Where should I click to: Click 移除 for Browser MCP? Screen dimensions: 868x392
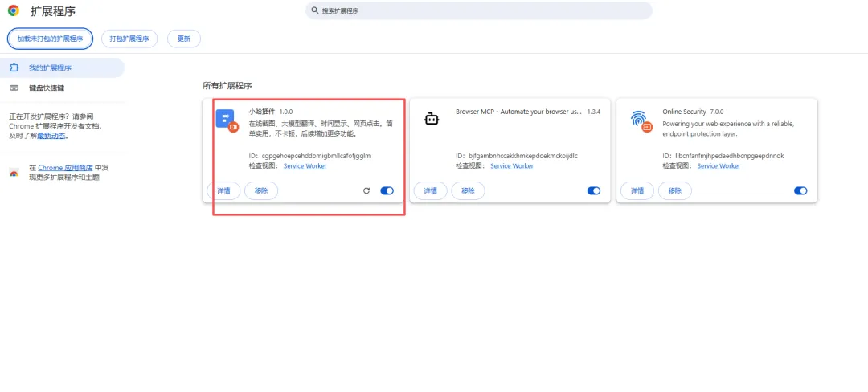click(468, 190)
